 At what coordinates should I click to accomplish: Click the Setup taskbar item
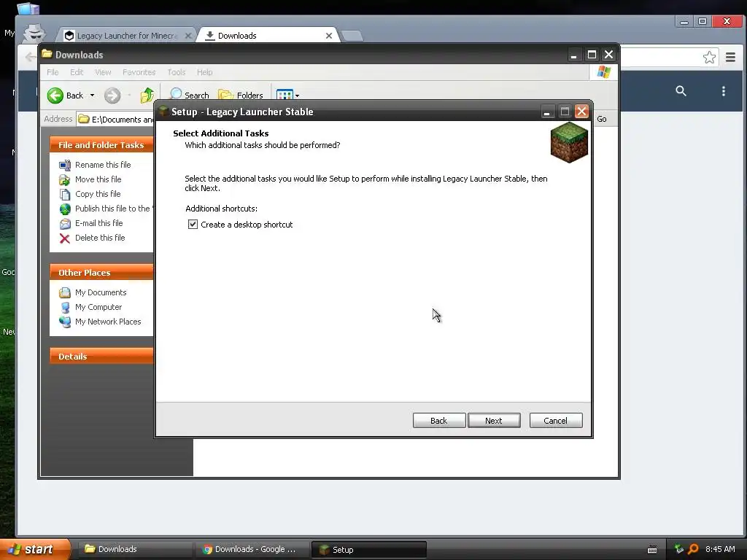click(x=368, y=550)
